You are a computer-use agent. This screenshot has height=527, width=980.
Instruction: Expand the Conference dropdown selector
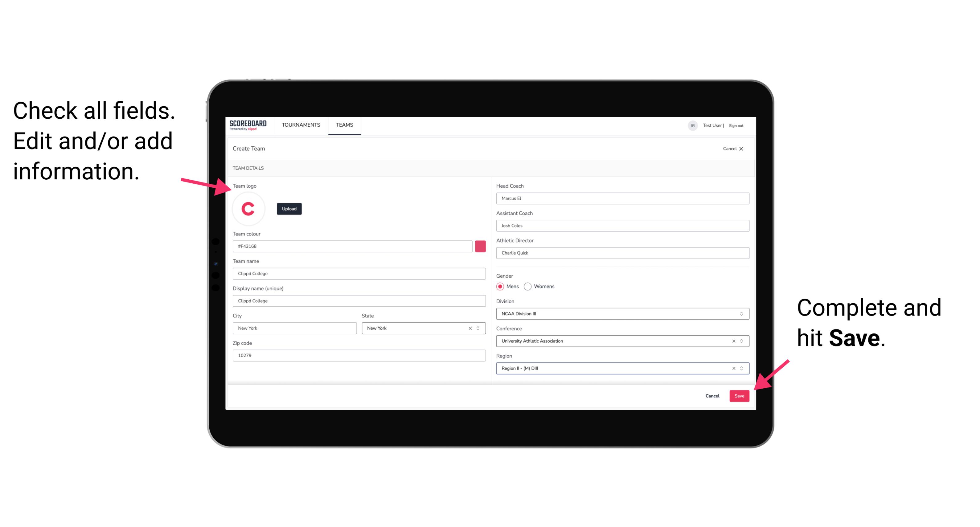pos(742,341)
